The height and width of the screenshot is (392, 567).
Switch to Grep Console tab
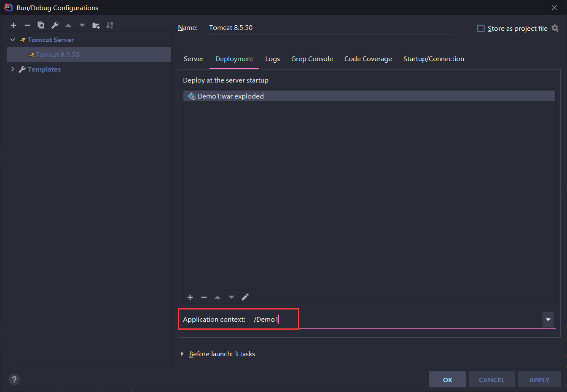click(x=312, y=59)
